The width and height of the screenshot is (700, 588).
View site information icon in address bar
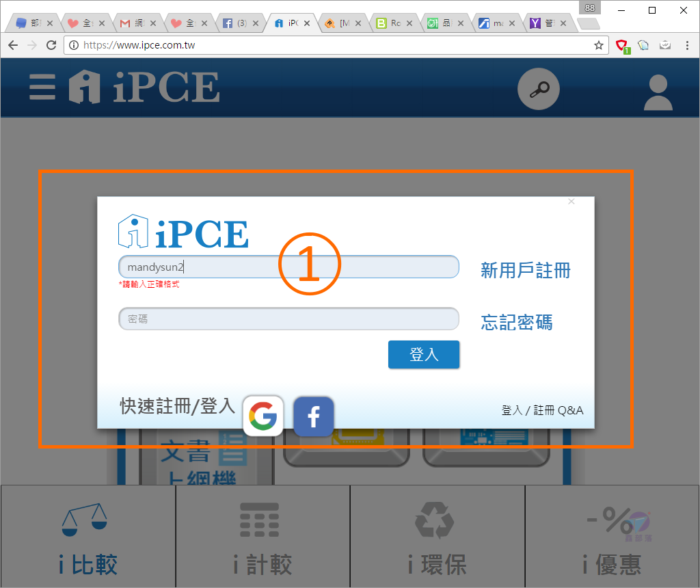(x=74, y=45)
